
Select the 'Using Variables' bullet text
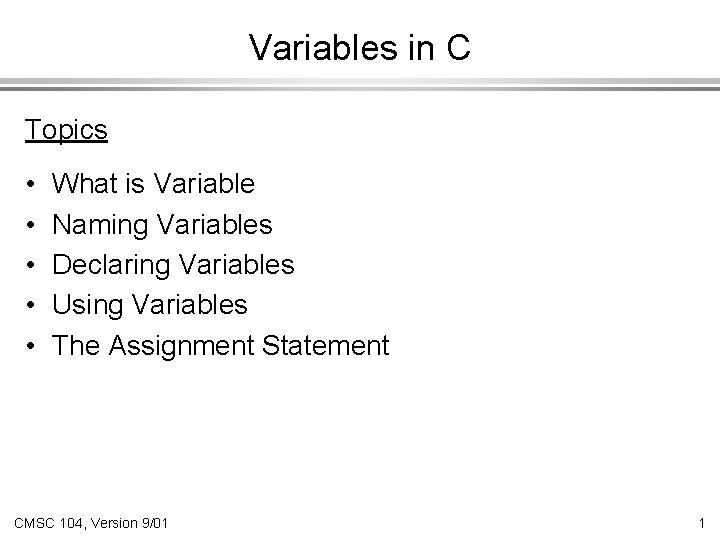pos(149,304)
